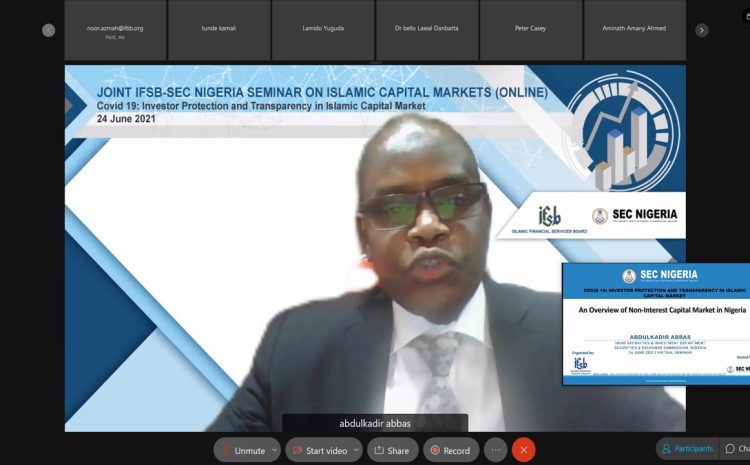
Task: Click the 24 June 2021 date text
Action: (126, 119)
